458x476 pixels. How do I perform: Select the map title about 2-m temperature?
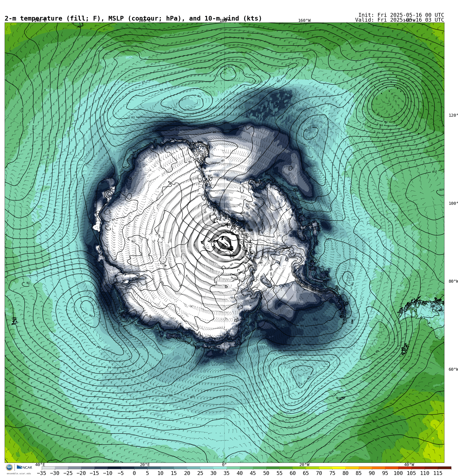133,18
